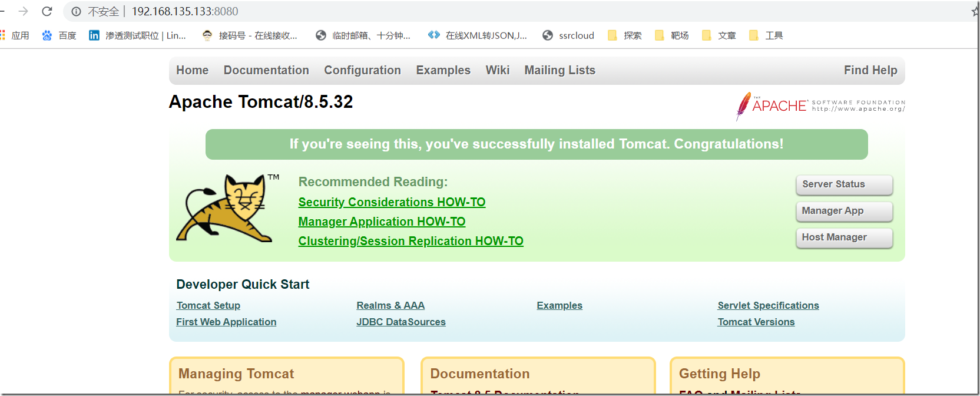Open the Mailing Lists nav item
Viewport: 980px width, 396px height.
(x=560, y=70)
